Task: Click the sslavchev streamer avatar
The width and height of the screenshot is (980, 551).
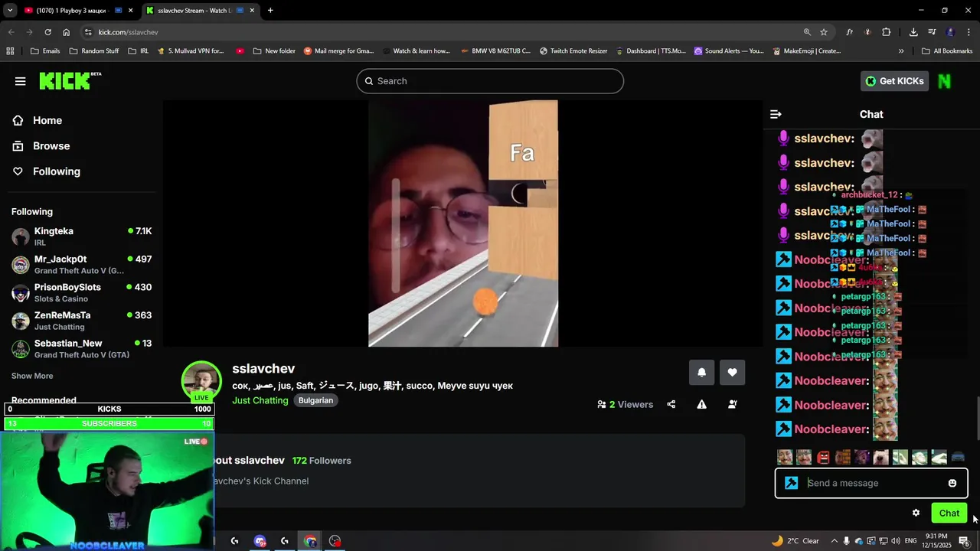Action: coord(201,380)
